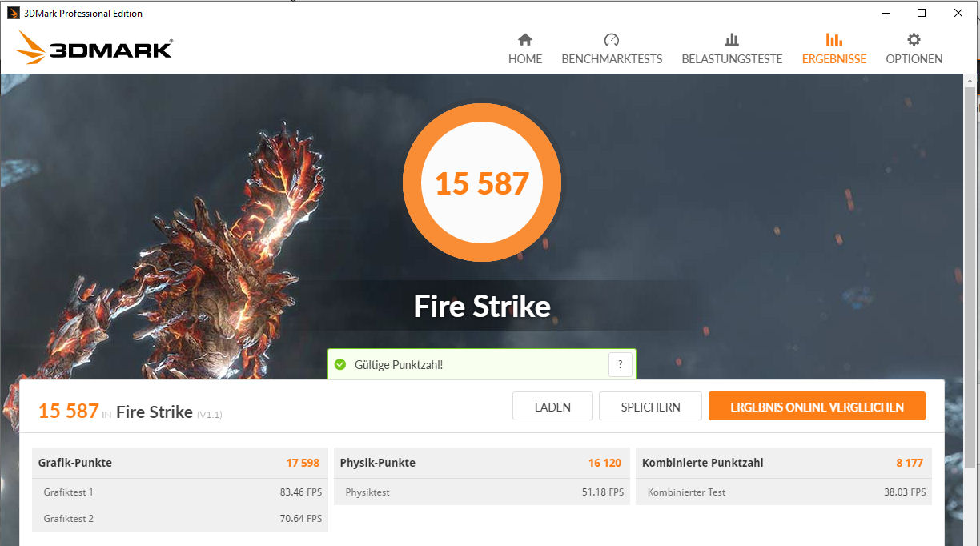Click the orange 15 587 score in results header
This screenshot has width=980, height=546.
click(x=68, y=411)
